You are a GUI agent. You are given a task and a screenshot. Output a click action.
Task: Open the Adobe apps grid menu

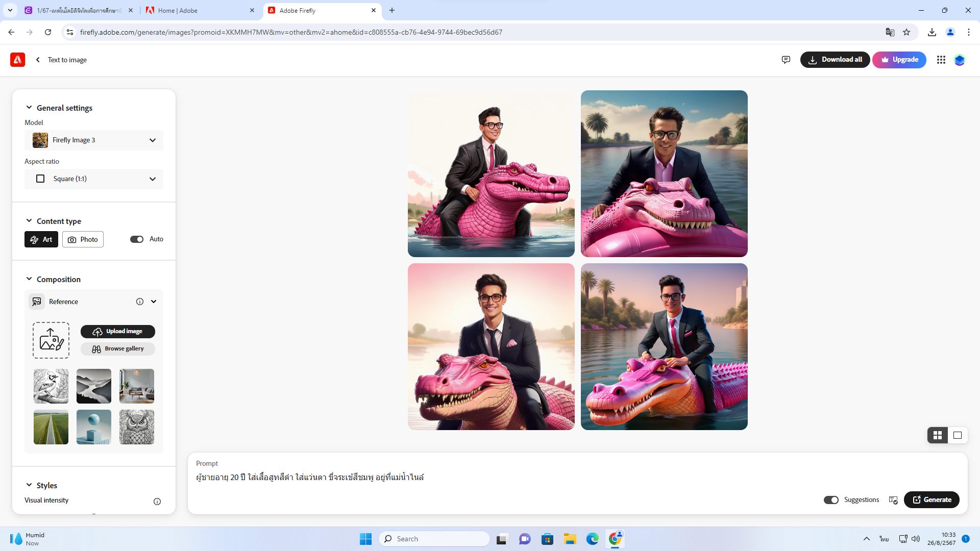click(941, 60)
